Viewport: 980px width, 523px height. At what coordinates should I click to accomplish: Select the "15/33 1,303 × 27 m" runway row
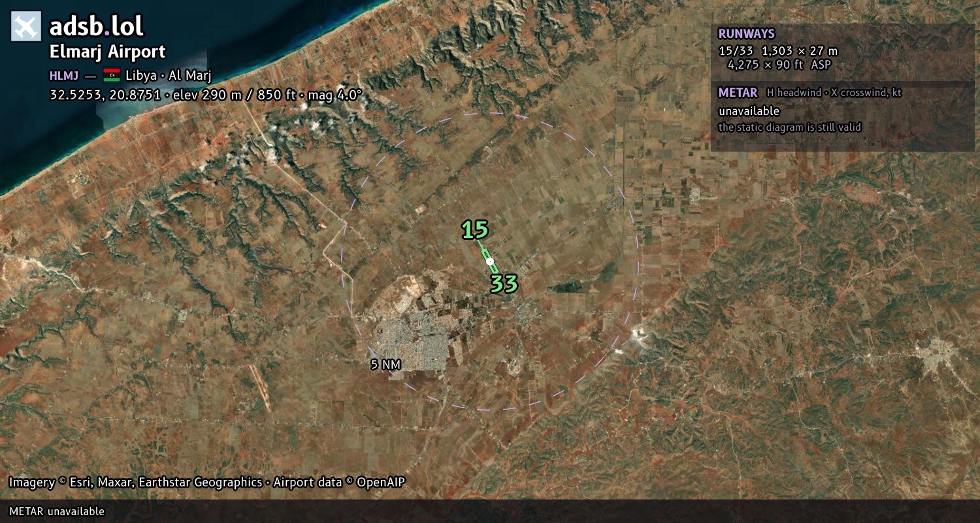tap(778, 51)
